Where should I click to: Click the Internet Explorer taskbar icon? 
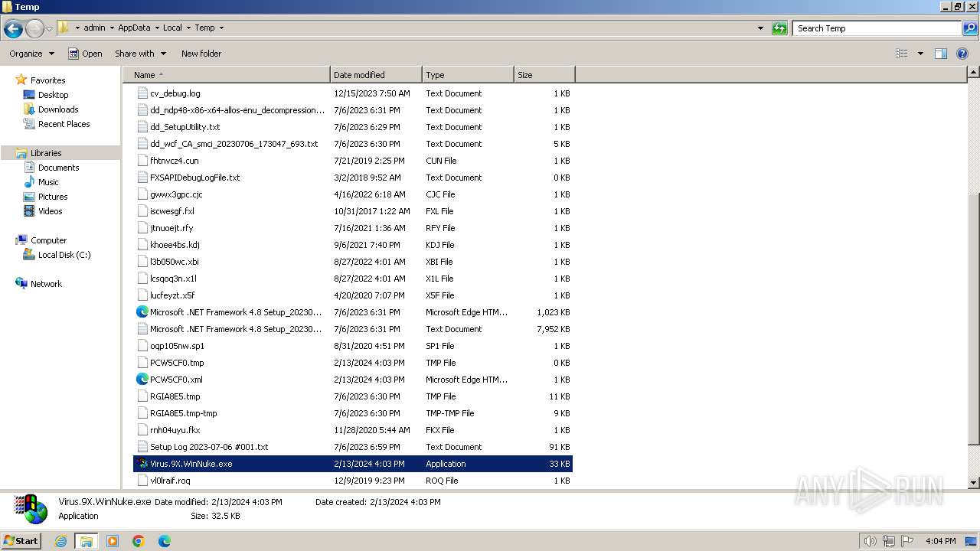(60, 541)
